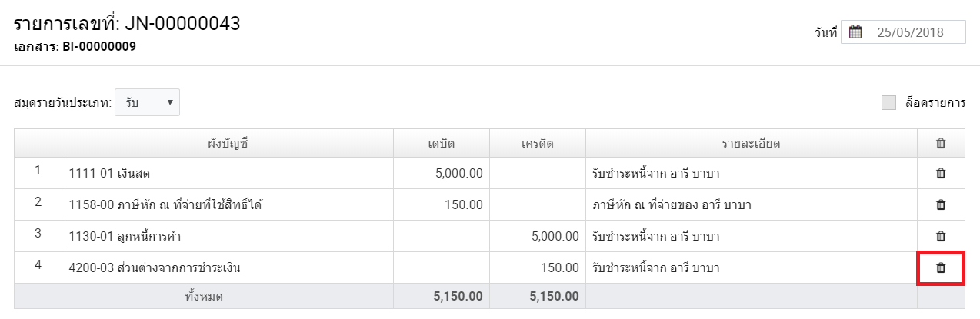
Task: Click the date field showing 25/05/2018
Action: click(903, 32)
